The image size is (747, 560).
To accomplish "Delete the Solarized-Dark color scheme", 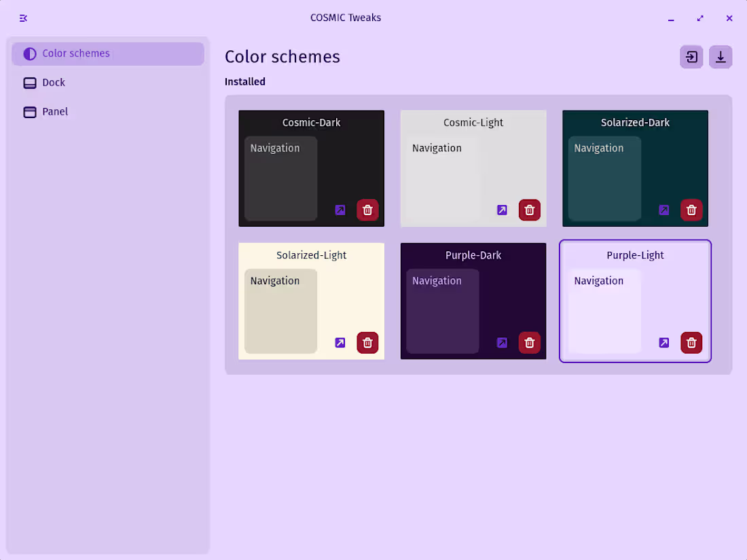I will [691, 210].
